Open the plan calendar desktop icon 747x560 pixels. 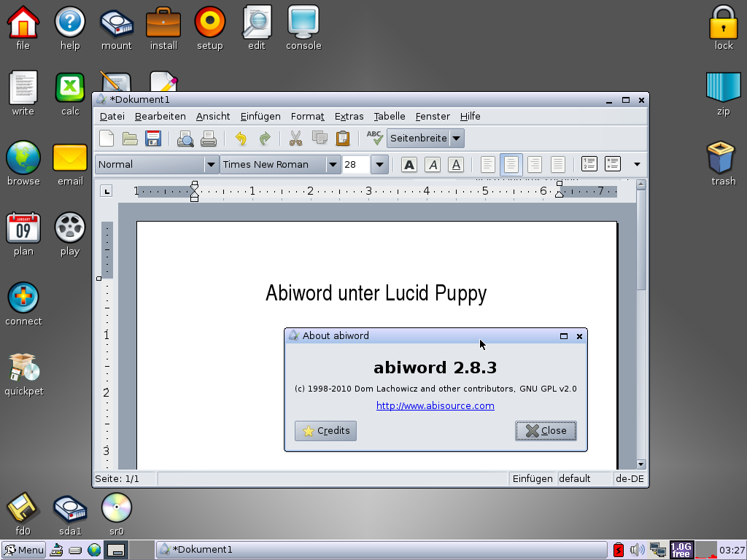[23, 234]
